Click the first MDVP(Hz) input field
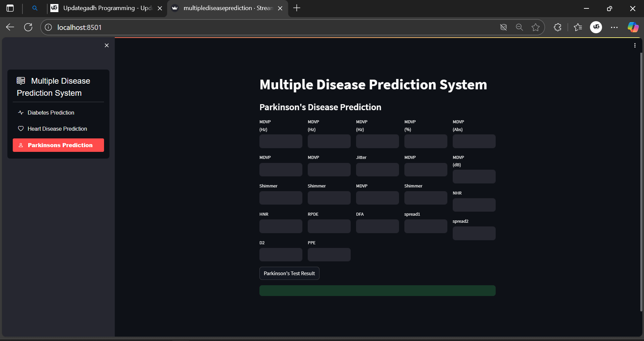 click(281, 141)
